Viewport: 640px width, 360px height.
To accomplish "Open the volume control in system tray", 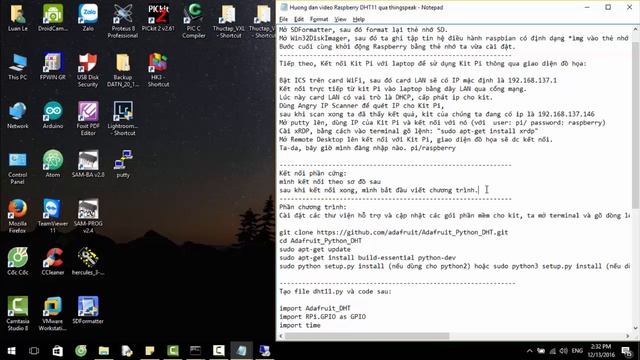I will [564, 351].
